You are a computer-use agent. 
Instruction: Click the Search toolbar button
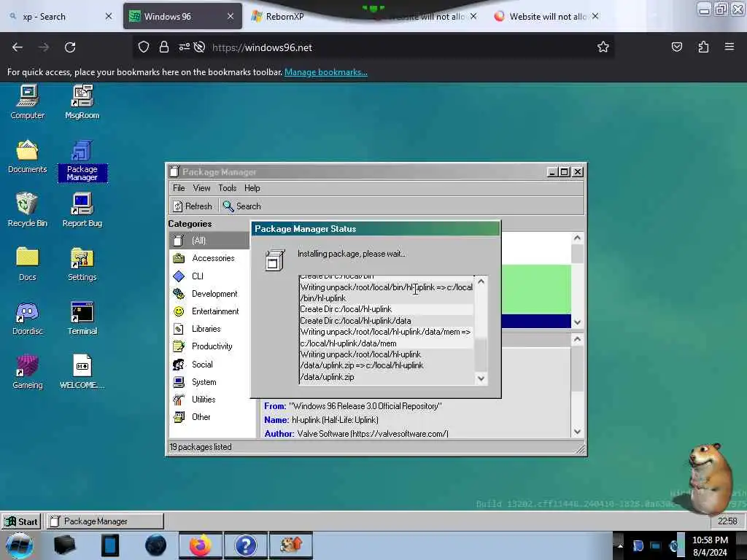click(x=242, y=206)
